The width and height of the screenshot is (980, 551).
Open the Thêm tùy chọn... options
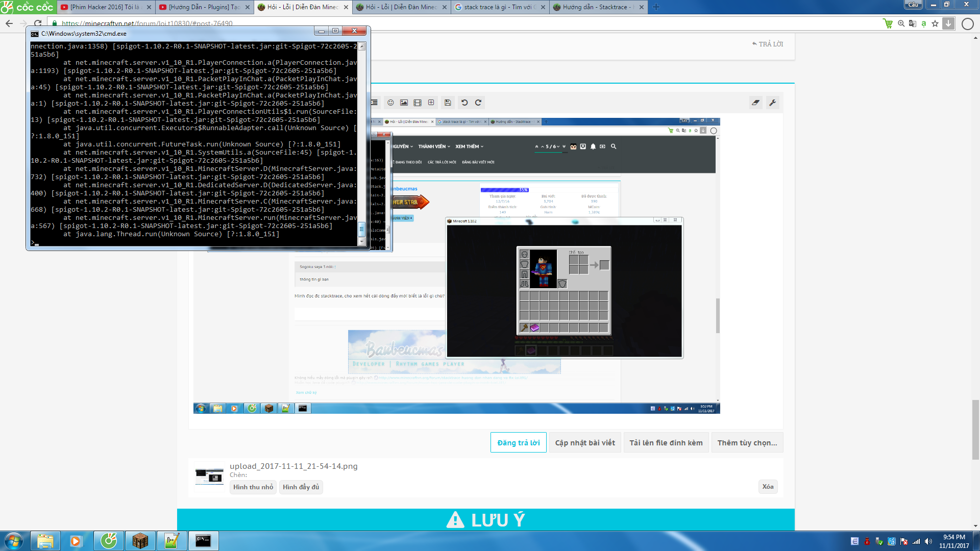click(x=747, y=443)
